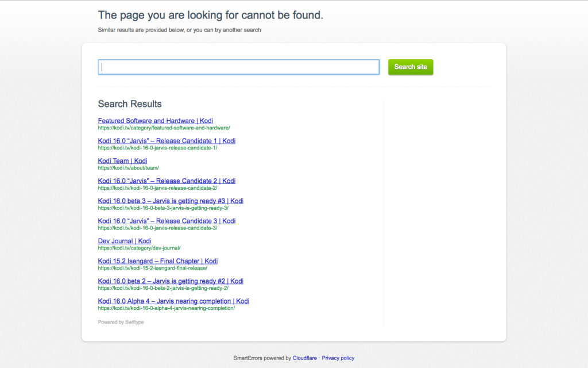Click the green featured-software-and-hardware URL
This screenshot has height=368, width=588.
[x=164, y=128]
